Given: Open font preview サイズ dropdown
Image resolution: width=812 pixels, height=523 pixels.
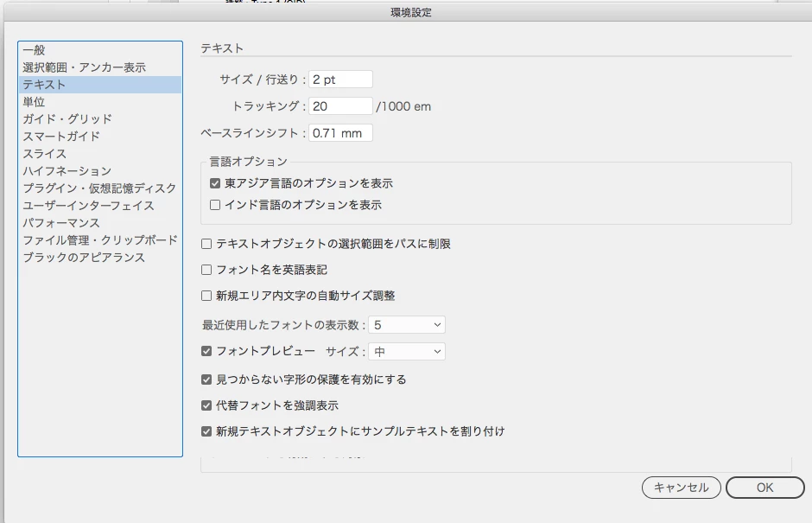Looking at the screenshot, I should click(407, 352).
